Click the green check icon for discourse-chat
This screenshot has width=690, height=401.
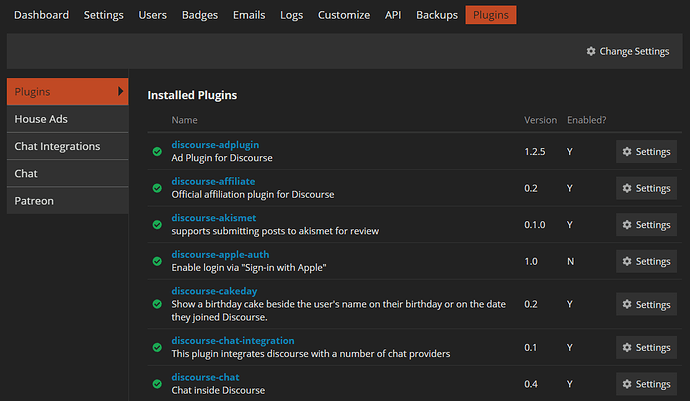(157, 384)
